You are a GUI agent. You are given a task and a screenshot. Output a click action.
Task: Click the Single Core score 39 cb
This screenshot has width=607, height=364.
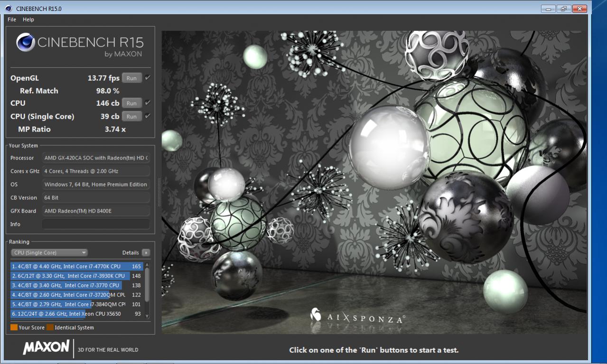(x=110, y=116)
